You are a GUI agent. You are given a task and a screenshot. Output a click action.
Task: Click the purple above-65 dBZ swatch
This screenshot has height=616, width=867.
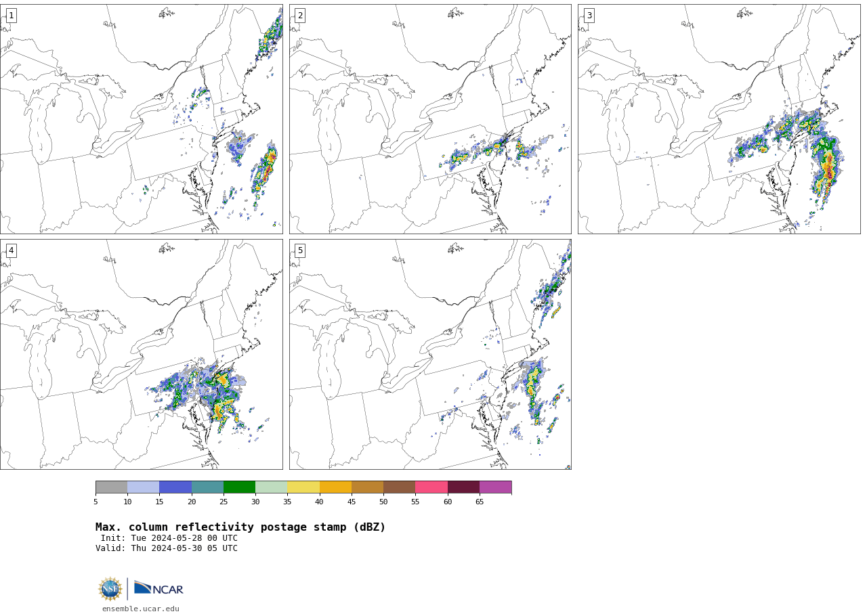[495, 487]
